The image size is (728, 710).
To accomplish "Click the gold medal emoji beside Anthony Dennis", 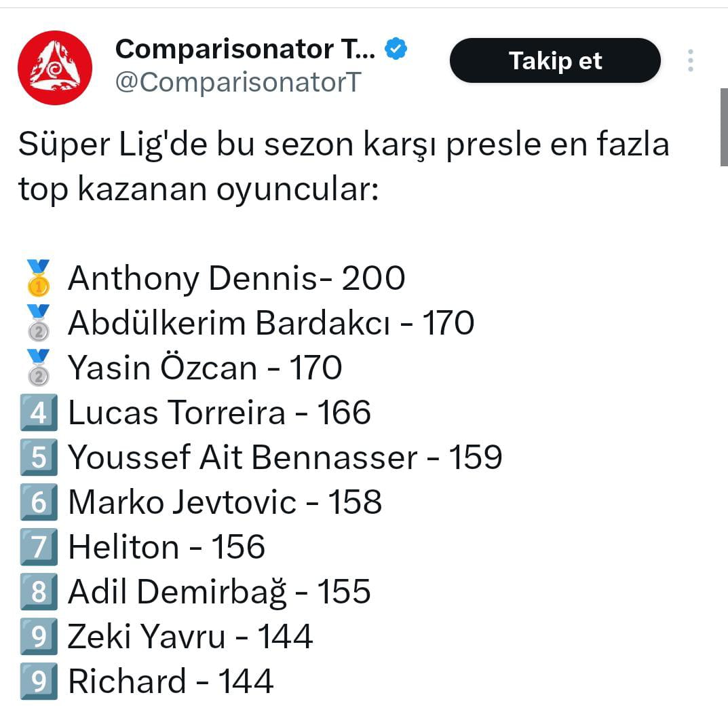I will click(39, 278).
